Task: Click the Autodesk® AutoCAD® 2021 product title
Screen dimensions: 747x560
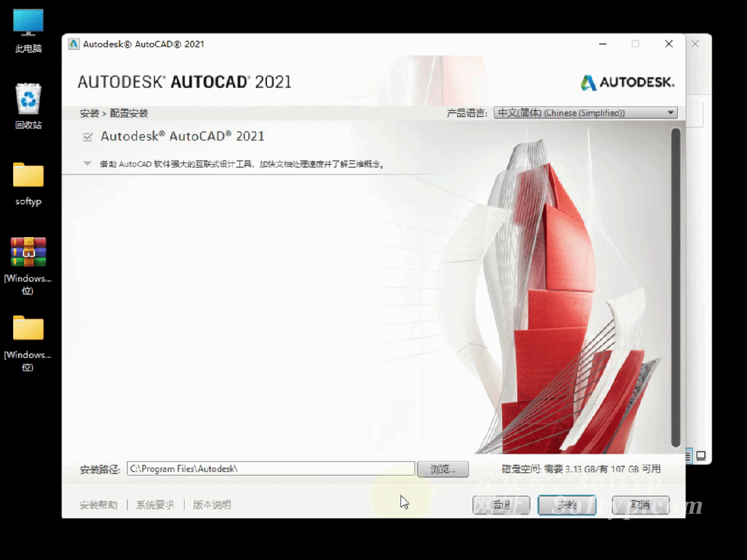Action: [x=183, y=136]
